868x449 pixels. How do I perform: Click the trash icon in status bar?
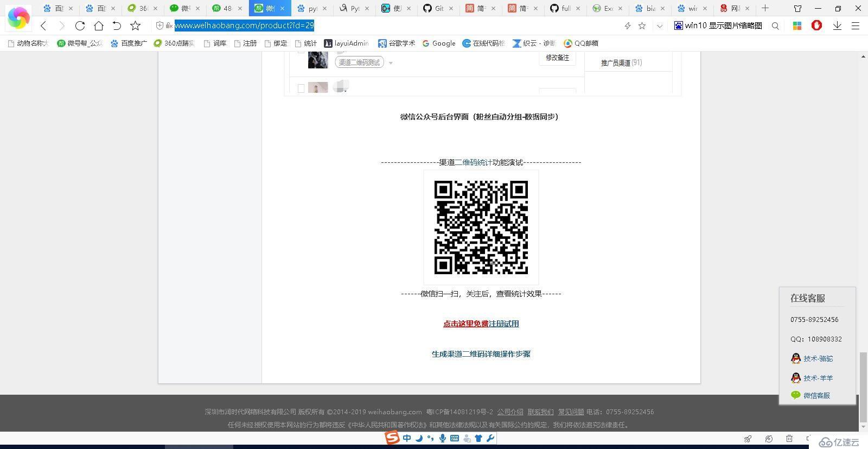pyautogui.click(x=789, y=439)
